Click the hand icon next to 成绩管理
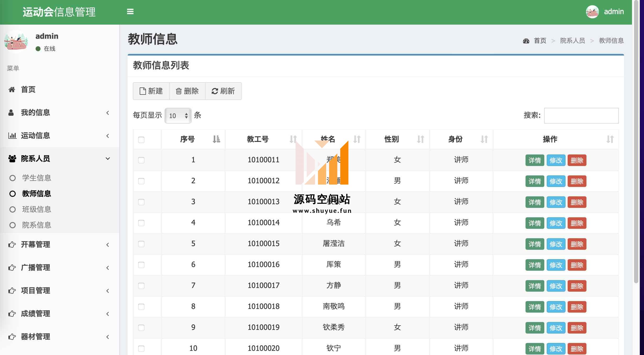Screen dimensions: 644x355 point(12,314)
